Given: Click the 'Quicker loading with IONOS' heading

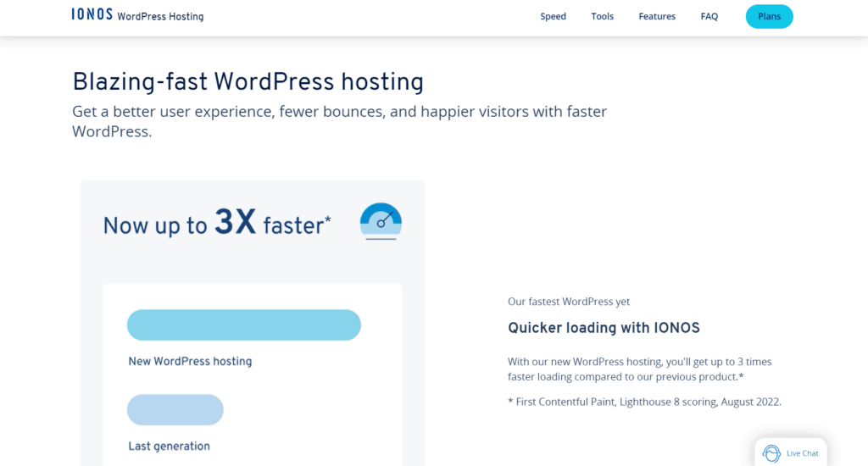Looking at the screenshot, I should [x=604, y=328].
